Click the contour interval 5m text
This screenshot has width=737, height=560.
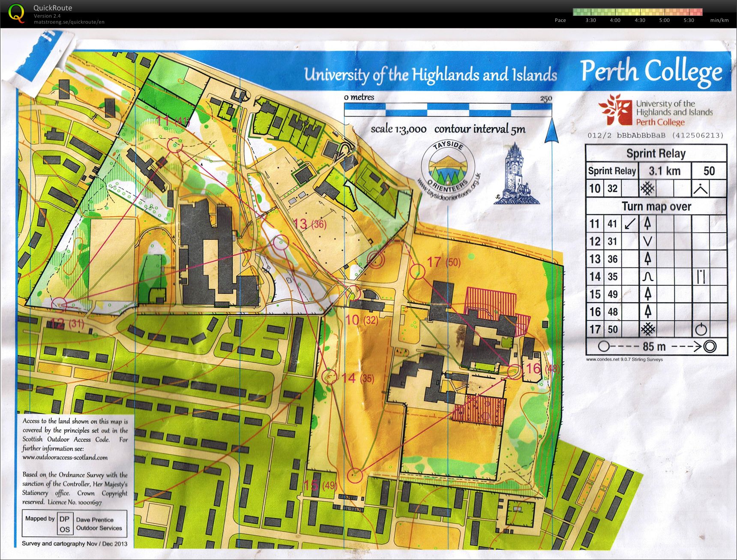click(x=480, y=129)
